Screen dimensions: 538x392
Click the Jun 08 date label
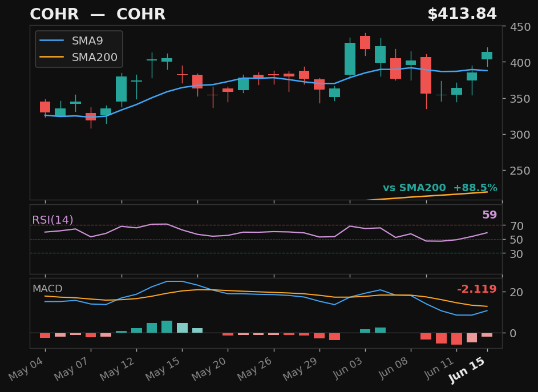[x=393, y=368]
